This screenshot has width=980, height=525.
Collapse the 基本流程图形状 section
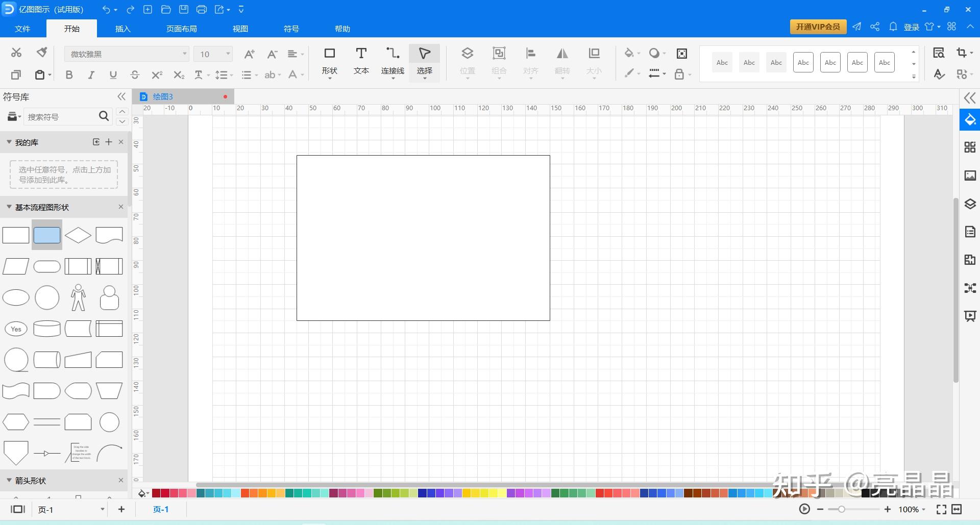[x=9, y=207]
